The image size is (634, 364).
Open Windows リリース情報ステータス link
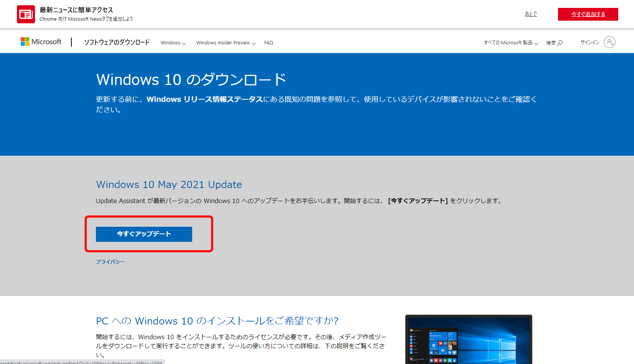click(205, 99)
